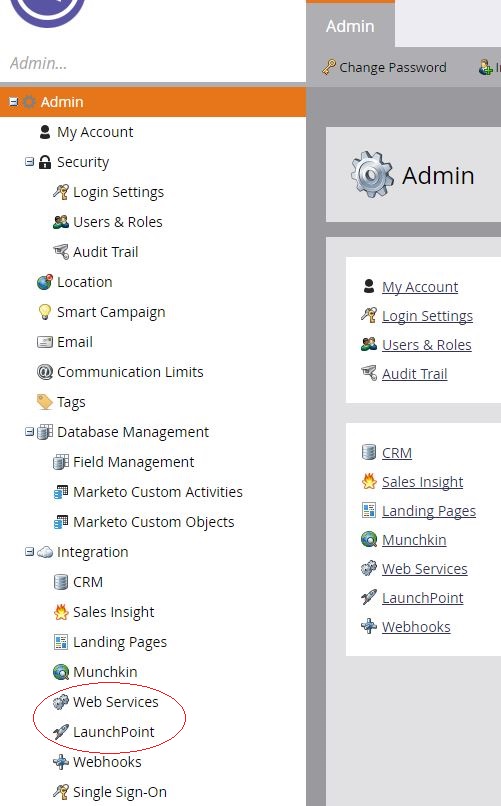
Task: Click the padlock icon beside Security
Action: click(45, 162)
